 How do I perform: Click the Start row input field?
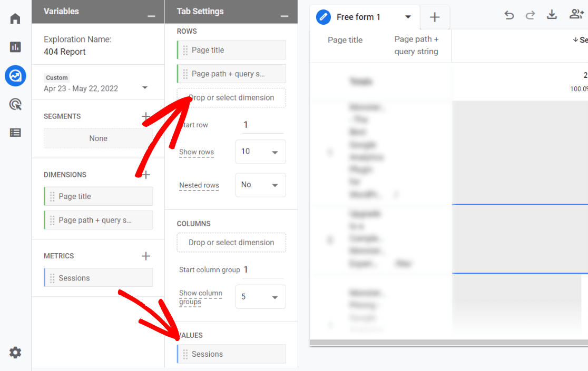click(x=262, y=125)
